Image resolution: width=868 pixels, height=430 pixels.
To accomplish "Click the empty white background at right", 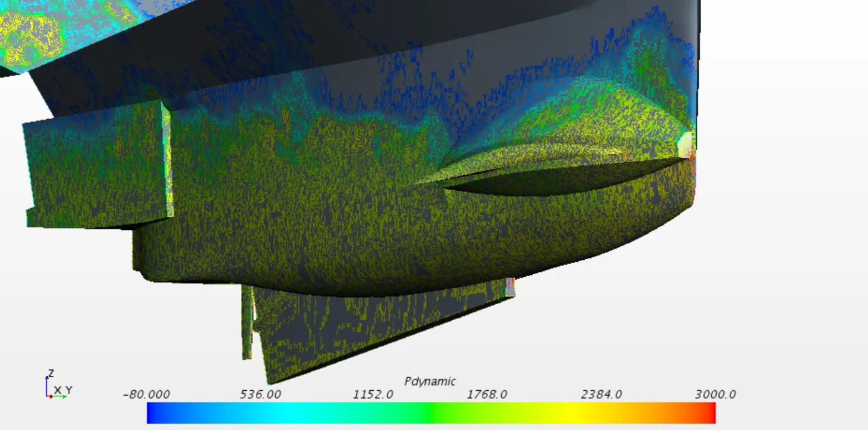I will 785,187.
